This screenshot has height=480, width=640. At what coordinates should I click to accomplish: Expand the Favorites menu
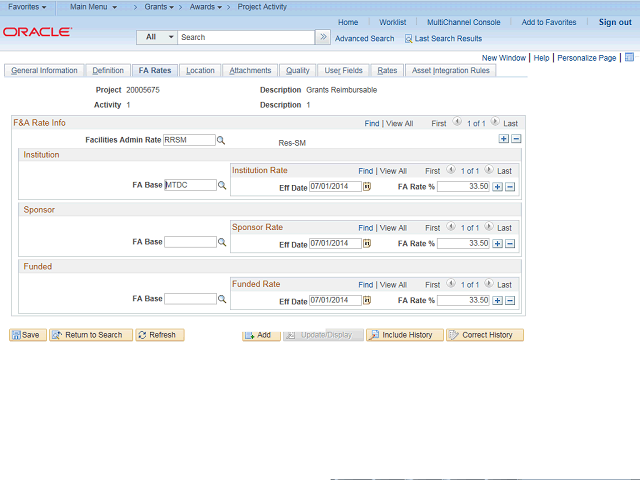27,7
